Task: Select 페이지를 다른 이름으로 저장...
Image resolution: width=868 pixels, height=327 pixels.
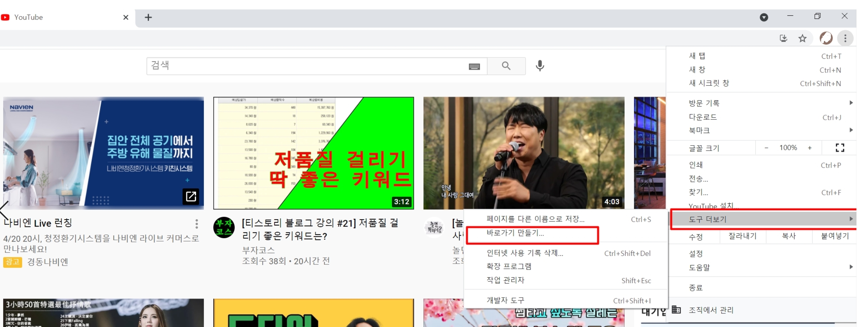Action: 566,219
